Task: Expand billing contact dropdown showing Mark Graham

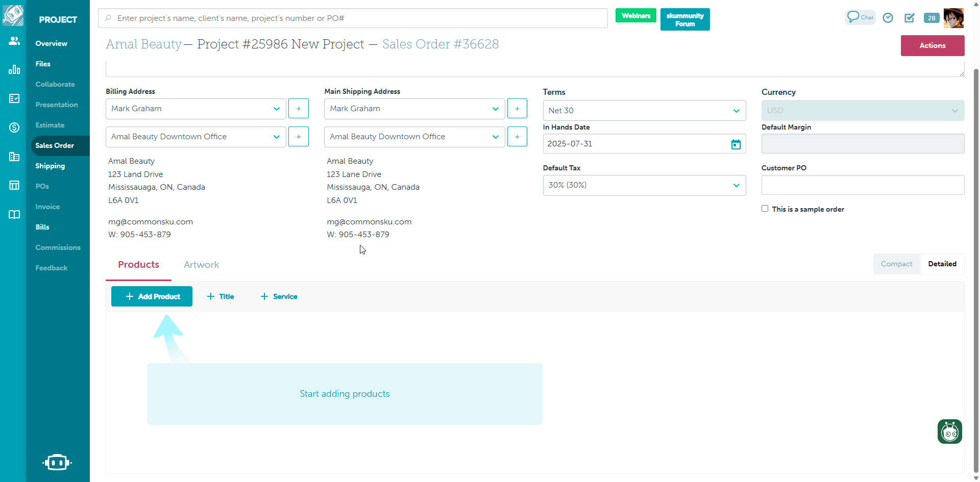Action: (195, 109)
